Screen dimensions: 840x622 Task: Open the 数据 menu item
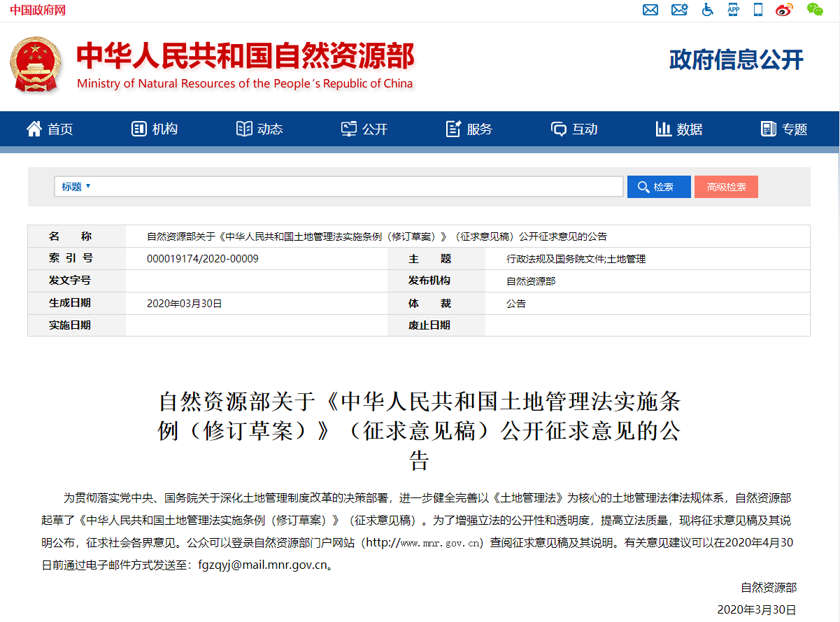click(x=679, y=129)
